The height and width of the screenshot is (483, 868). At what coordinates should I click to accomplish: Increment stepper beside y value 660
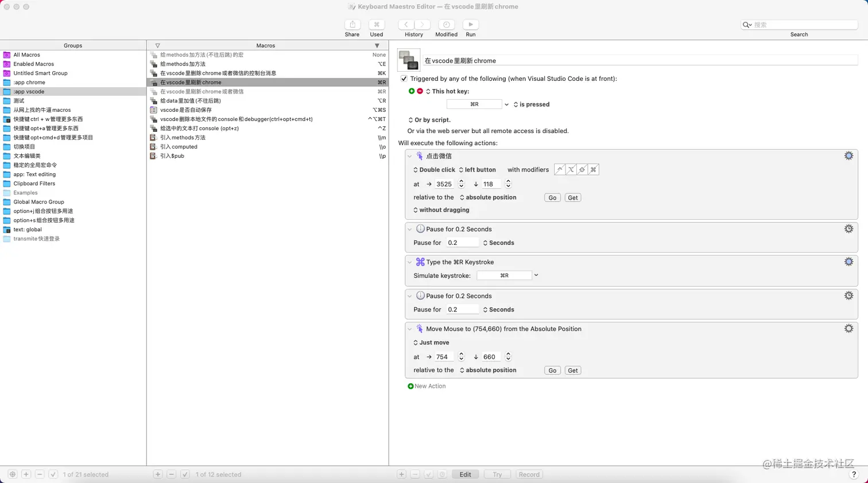508,354
